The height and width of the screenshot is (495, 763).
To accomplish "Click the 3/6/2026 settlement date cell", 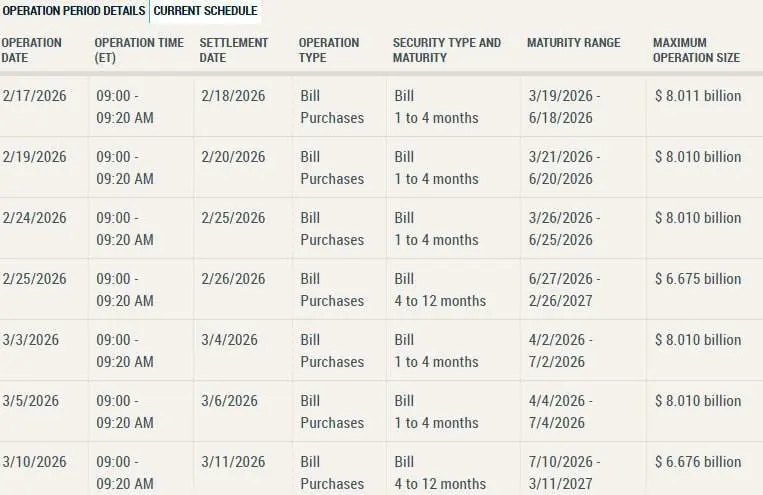I will [229, 401].
